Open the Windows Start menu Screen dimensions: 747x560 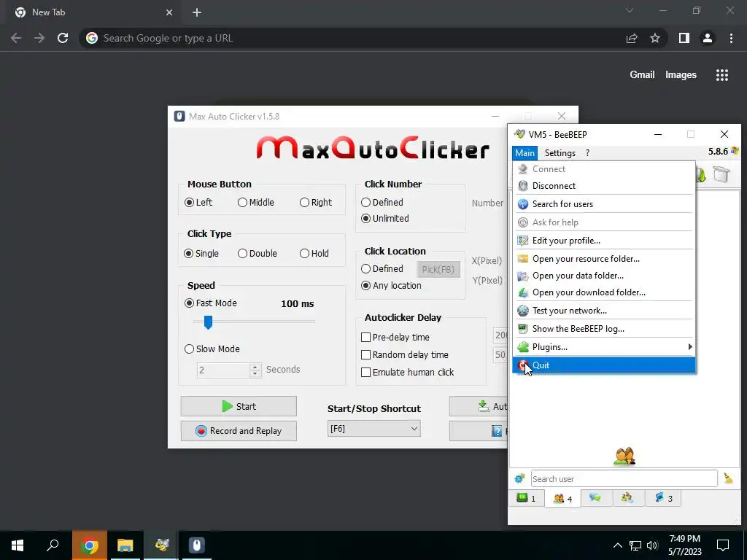coord(18,545)
